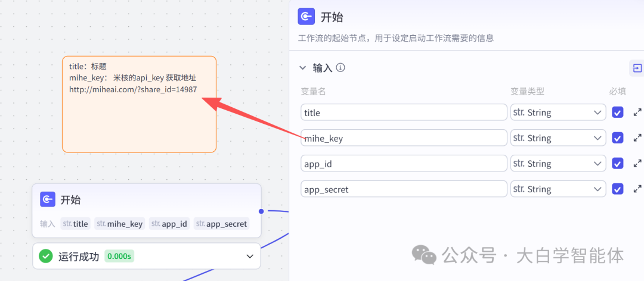Click the app_secret variable name field

(x=404, y=189)
